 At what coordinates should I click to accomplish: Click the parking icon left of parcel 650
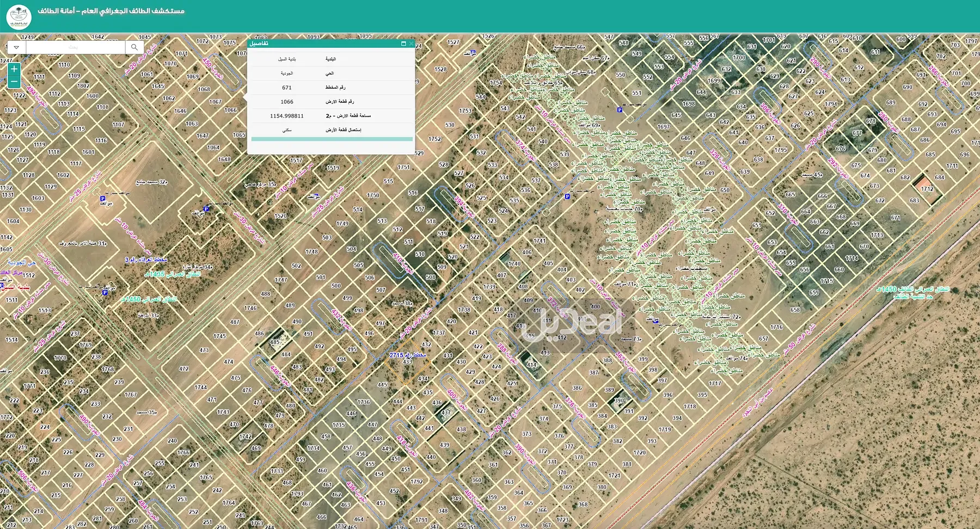tap(567, 196)
